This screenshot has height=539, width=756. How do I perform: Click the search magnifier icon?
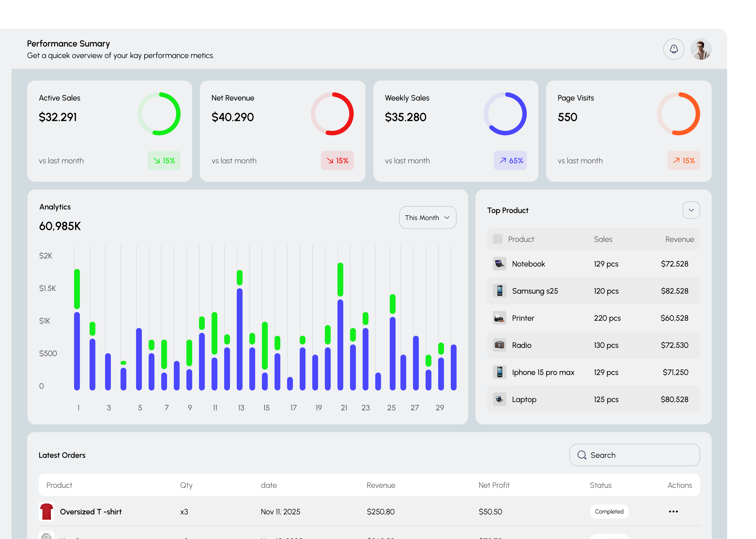coord(582,455)
